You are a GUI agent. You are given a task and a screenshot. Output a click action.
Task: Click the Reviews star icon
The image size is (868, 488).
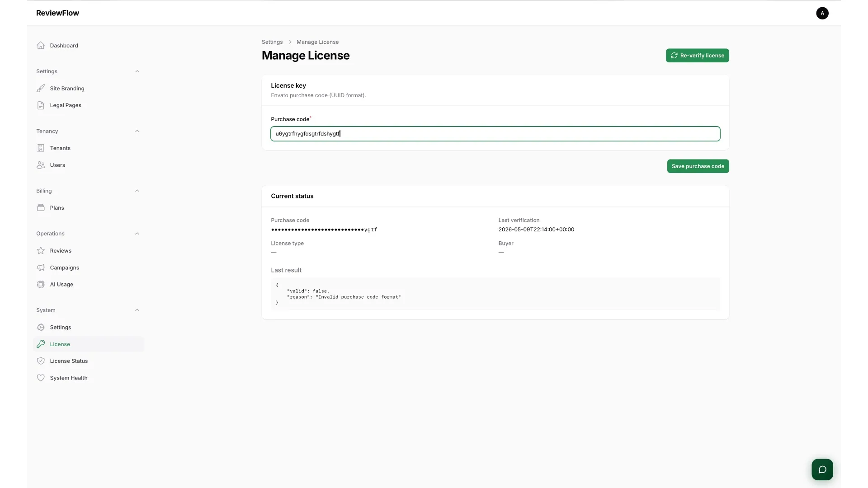pos(41,250)
